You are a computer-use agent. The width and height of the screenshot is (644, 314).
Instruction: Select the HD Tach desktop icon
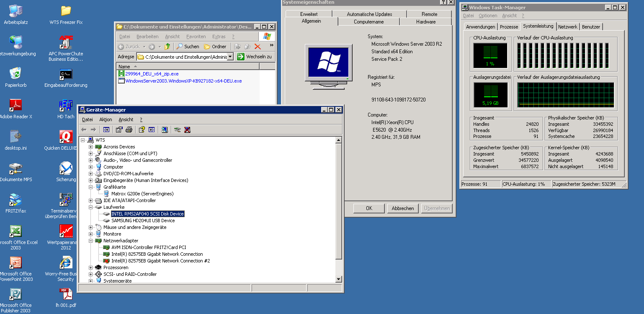tap(66, 109)
